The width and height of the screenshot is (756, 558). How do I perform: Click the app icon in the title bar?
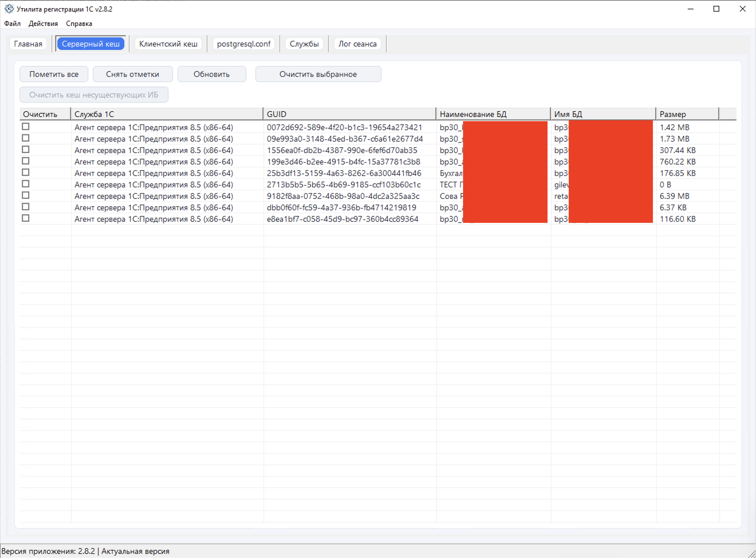tap(9, 9)
